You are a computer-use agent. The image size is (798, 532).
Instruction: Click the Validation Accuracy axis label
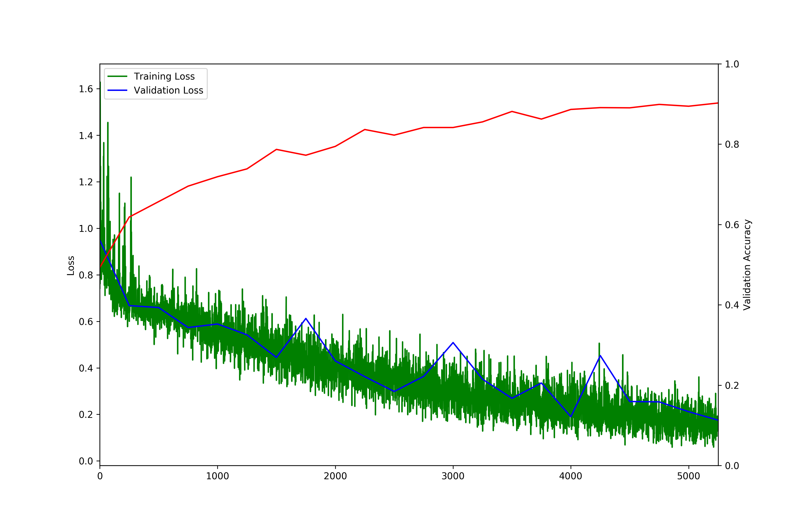coord(747,265)
